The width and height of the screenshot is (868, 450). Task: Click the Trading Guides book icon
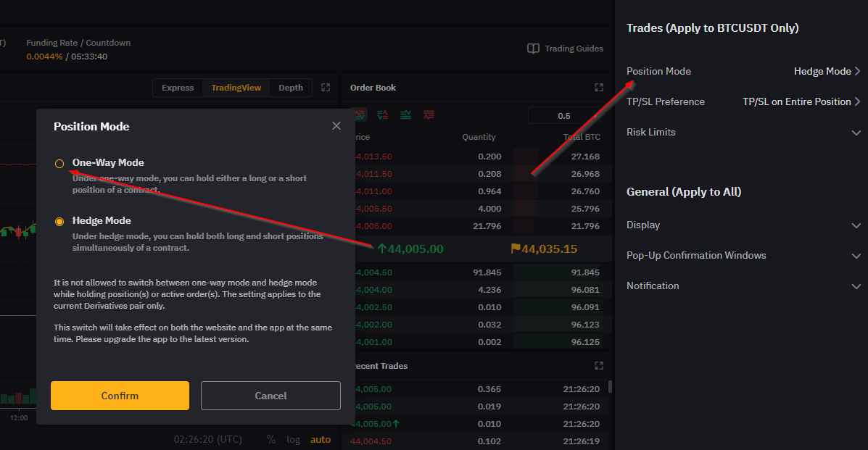pos(533,49)
